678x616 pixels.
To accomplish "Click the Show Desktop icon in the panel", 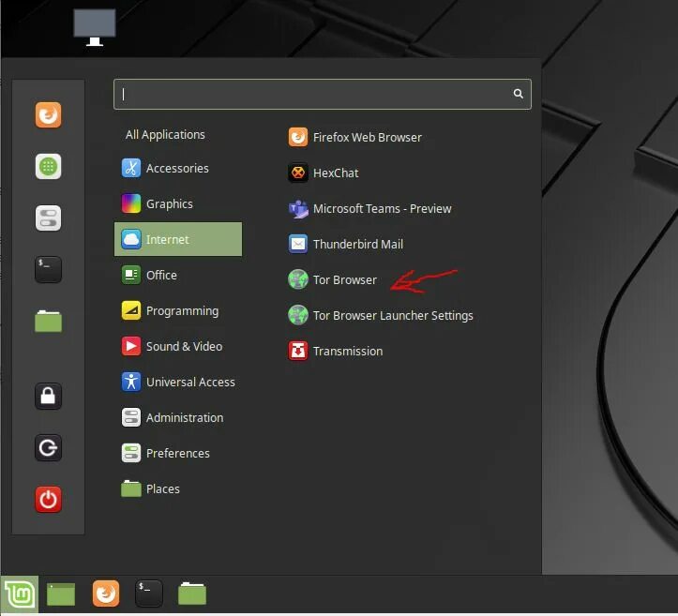I will (x=61, y=594).
